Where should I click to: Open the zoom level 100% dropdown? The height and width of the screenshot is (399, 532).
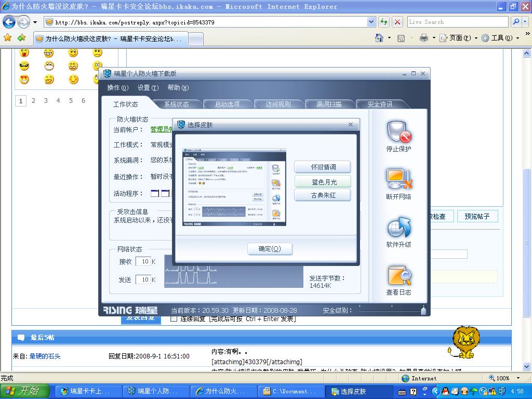click(518, 378)
